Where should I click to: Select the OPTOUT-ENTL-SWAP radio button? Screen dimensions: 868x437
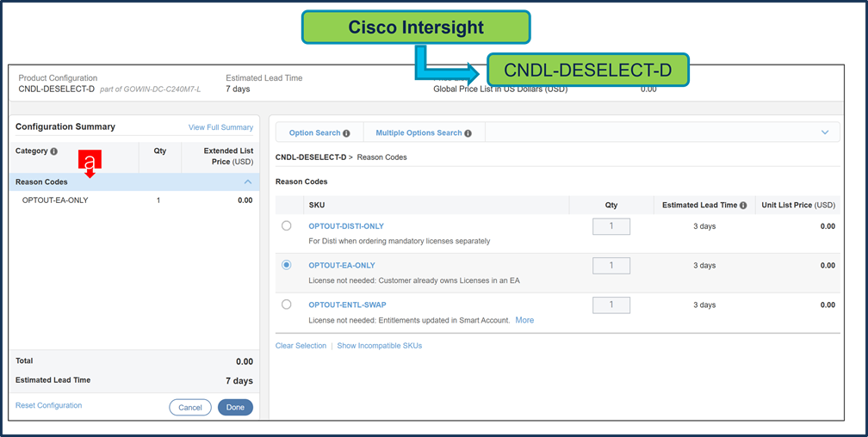(287, 305)
